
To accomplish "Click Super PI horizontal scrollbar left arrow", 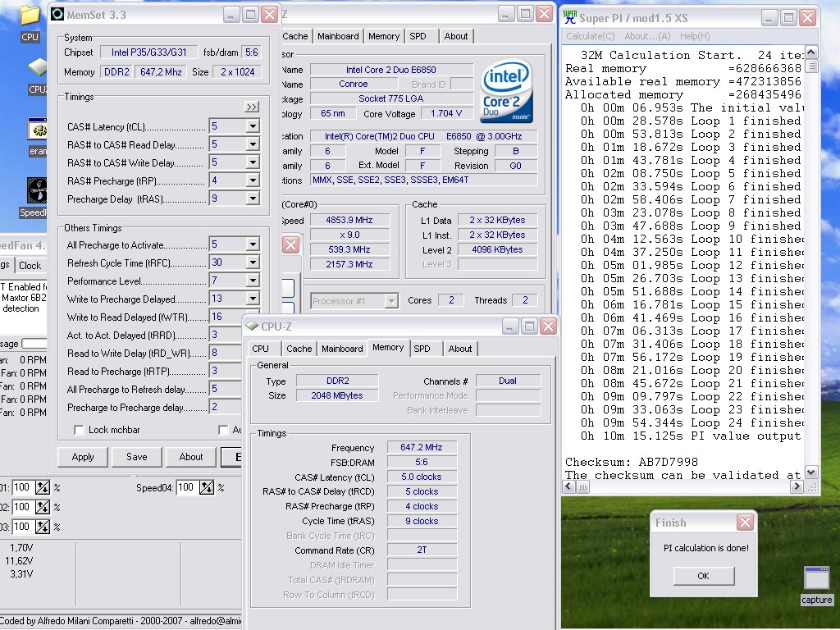I will pos(569,486).
